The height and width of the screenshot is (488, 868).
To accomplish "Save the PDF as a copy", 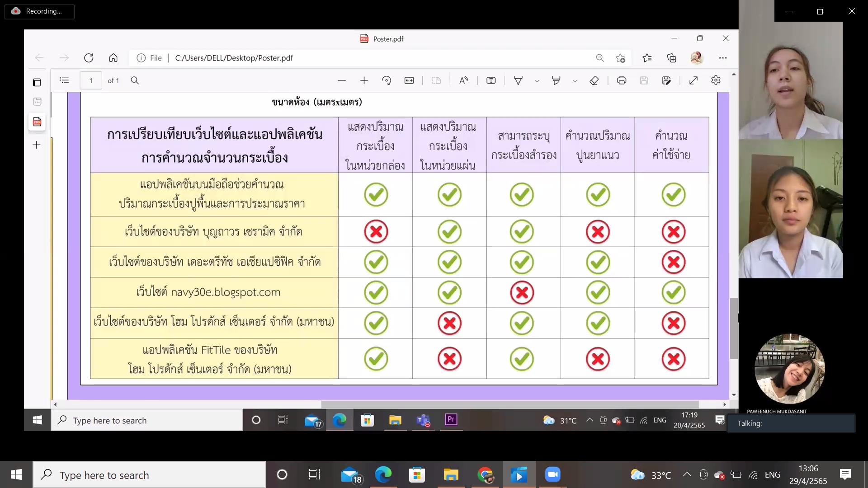I will (666, 80).
